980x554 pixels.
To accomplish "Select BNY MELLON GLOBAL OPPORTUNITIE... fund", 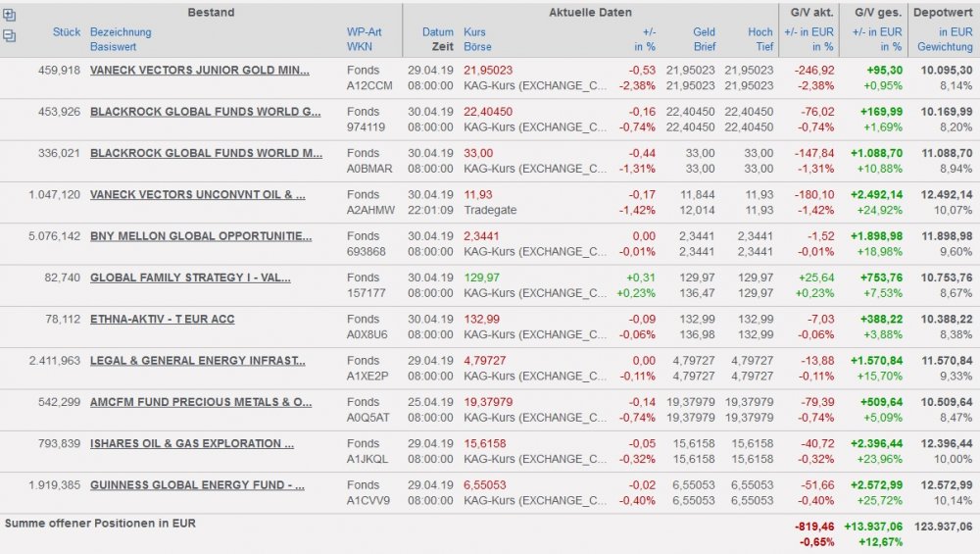I will (x=200, y=236).
